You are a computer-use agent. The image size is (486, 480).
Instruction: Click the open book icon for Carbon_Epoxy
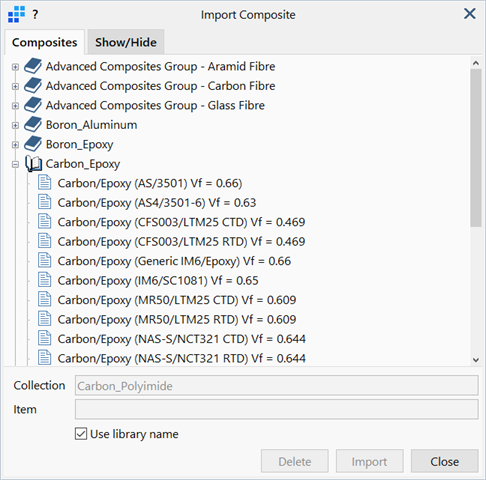point(33,164)
